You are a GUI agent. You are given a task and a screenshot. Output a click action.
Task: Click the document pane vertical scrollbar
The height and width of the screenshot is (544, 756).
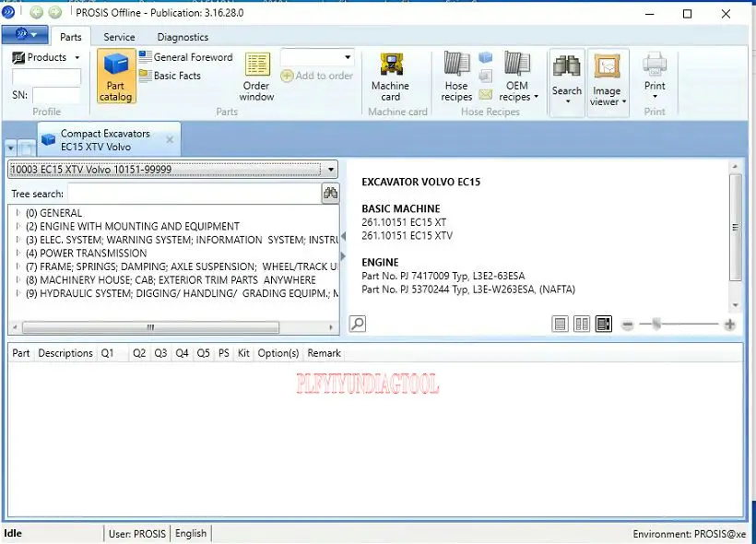tap(735, 228)
